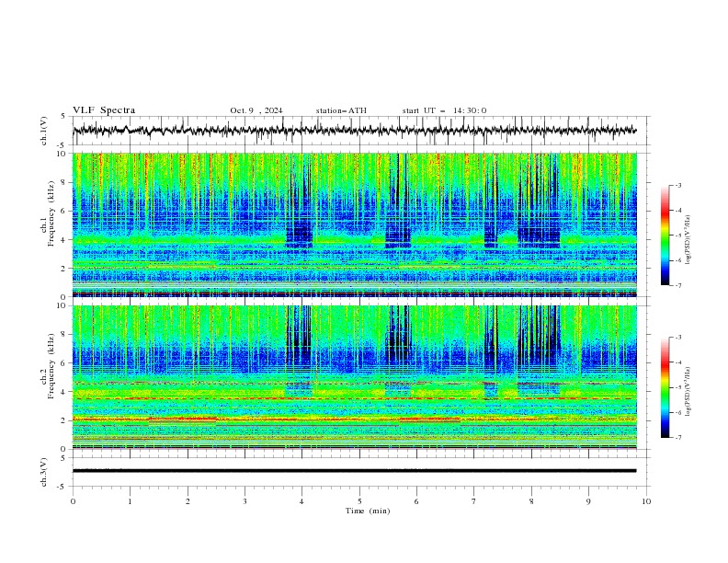Click the ch.1 spectrogram colorbar
Image resolution: width=728 pixels, height=563 pixels.
[665, 236]
